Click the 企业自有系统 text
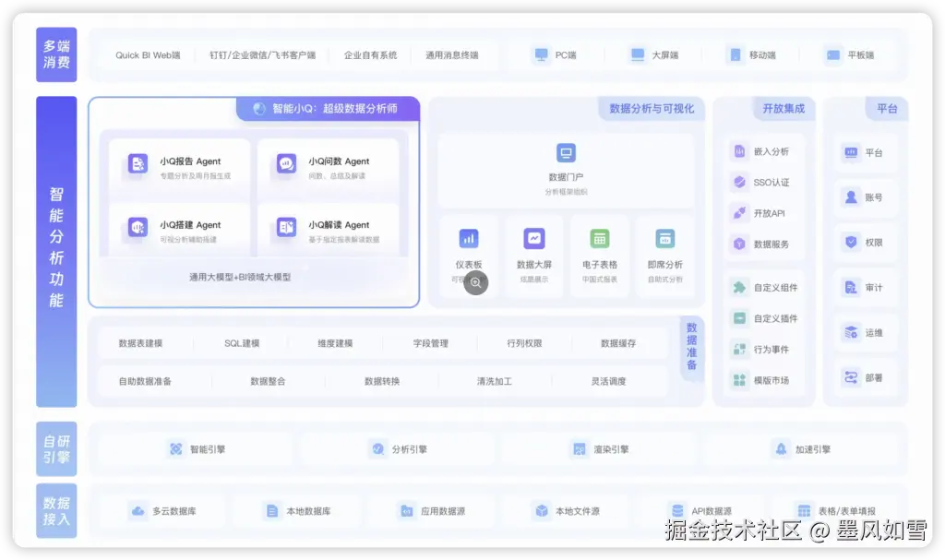Image resolution: width=945 pixels, height=560 pixels. click(370, 54)
